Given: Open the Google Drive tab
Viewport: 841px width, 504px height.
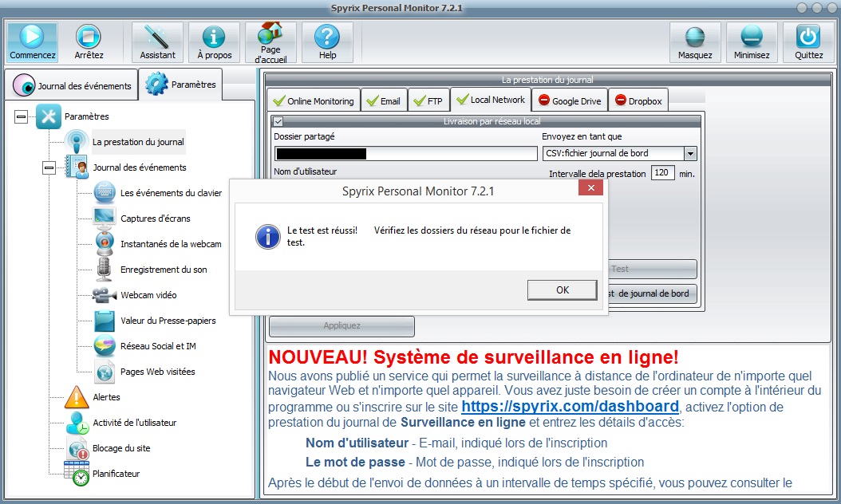Looking at the screenshot, I should pos(570,100).
